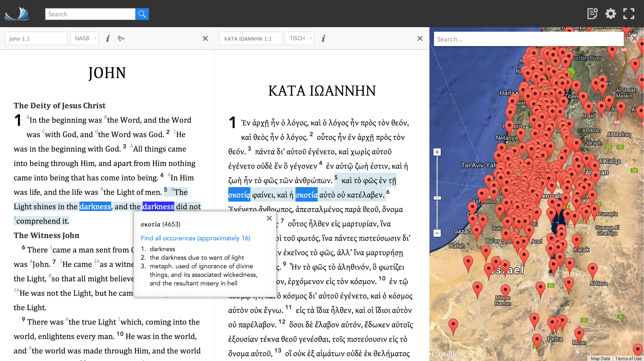644x361 pixels.
Task: Open the map Terms of Use link
Action: [x=628, y=358]
